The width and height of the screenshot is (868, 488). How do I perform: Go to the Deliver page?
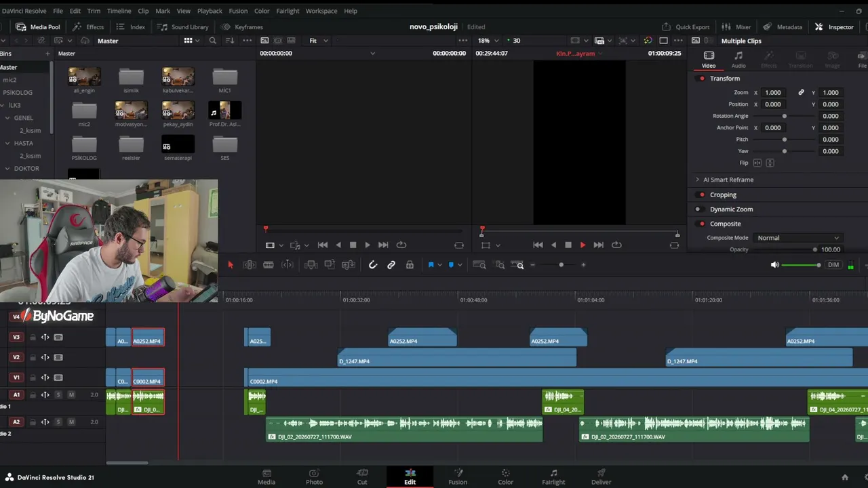601,476
